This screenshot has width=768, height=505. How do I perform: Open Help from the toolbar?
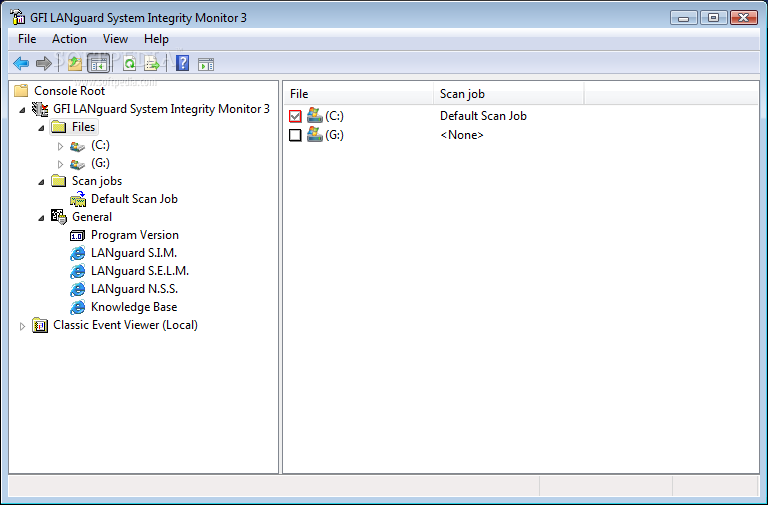(182, 63)
